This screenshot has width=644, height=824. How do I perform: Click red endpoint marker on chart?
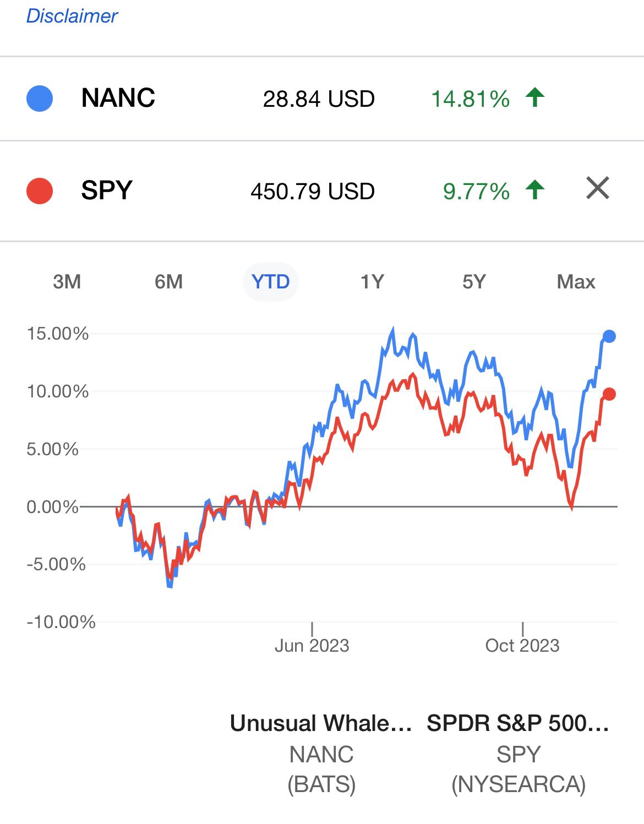coord(609,394)
